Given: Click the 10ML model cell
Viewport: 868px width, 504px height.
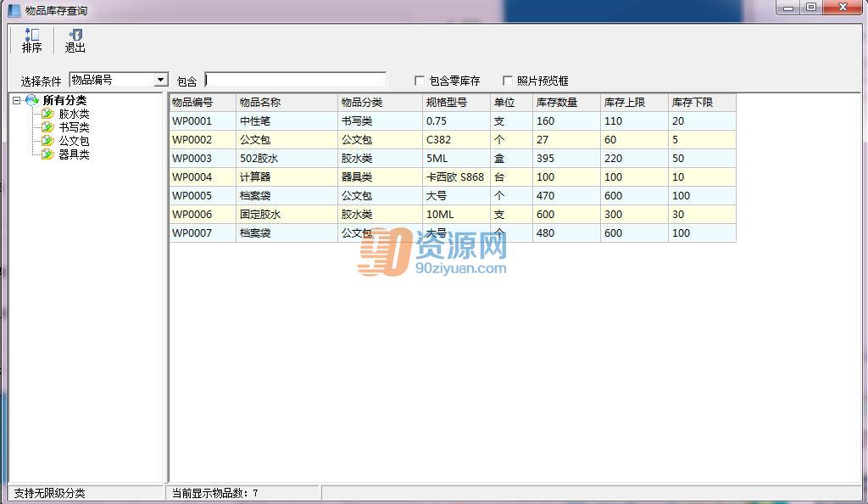Looking at the screenshot, I should coord(456,215).
